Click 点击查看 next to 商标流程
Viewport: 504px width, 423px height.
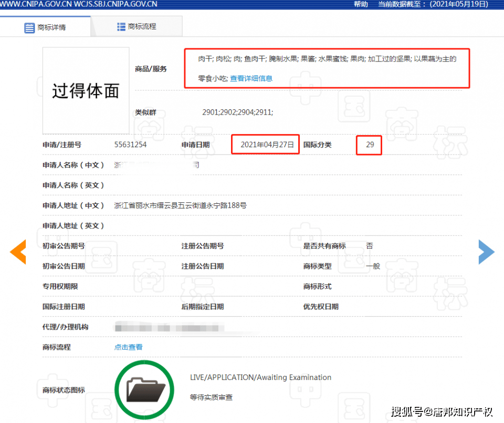click(x=128, y=347)
